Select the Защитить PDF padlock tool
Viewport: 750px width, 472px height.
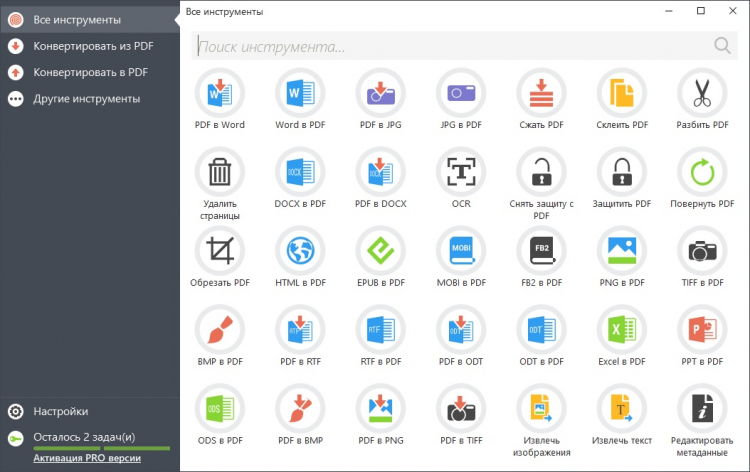[x=621, y=171]
